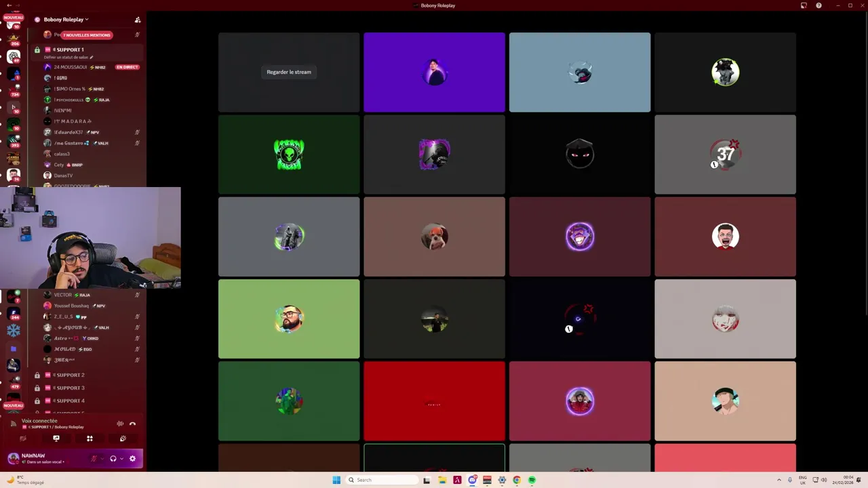Open headphones output options arrow

pyautogui.click(x=121, y=459)
